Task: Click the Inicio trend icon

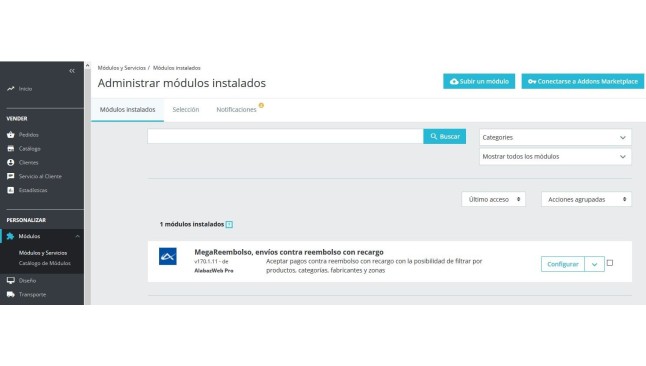Action: pos(10,89)
